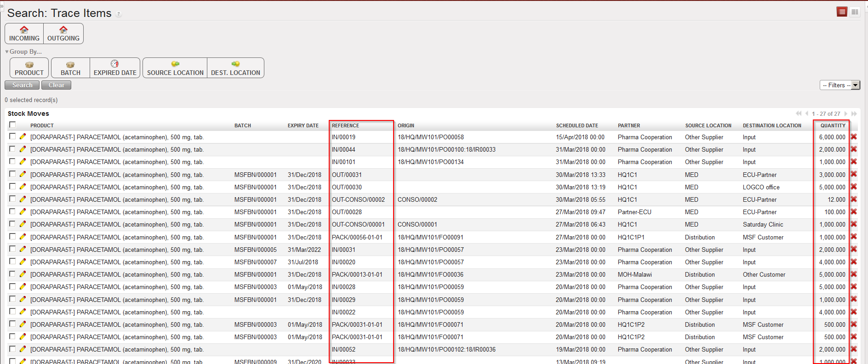868x364 pixels.
Task: Click the Clear button
Action: point(56,85)
